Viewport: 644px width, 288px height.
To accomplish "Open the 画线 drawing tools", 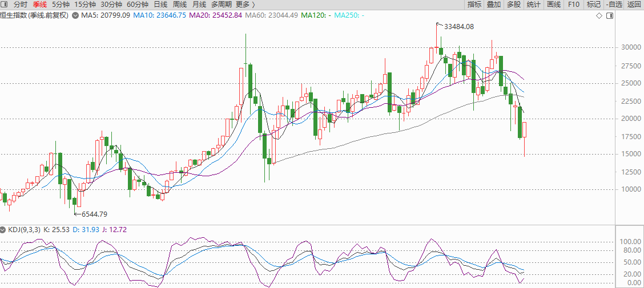I will click(554, 5).
